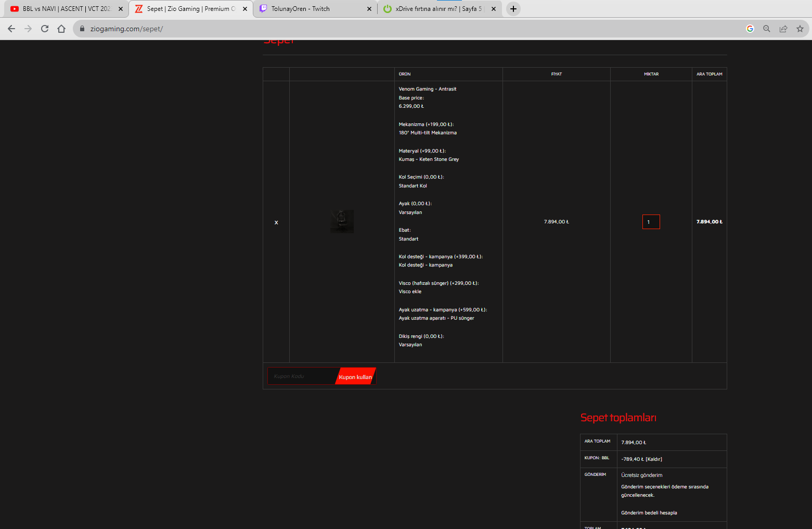
Task: Switch to the Sepet Zio Gaming tab
Action: pyautogui.click(x=191, y=9)
